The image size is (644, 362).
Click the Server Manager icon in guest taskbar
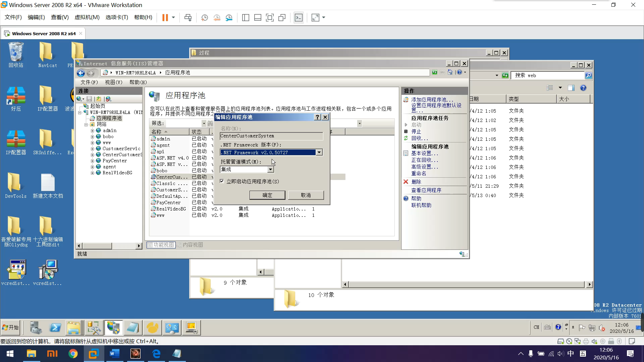pyautogui.click(x=36, y=327)
